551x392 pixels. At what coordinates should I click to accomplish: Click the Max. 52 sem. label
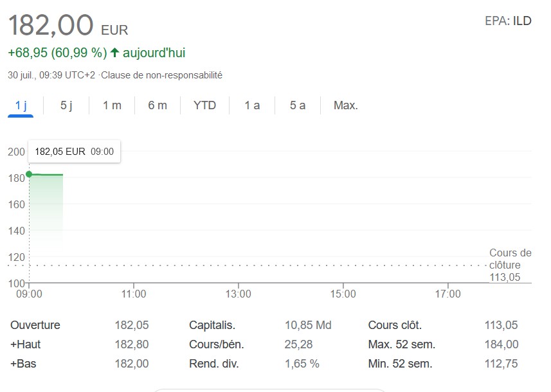click(402, 344)
